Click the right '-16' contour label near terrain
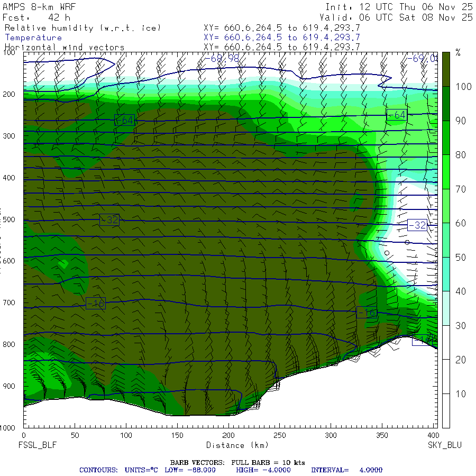Viewport: 476px width, 476px height. [x=367, y=312]
